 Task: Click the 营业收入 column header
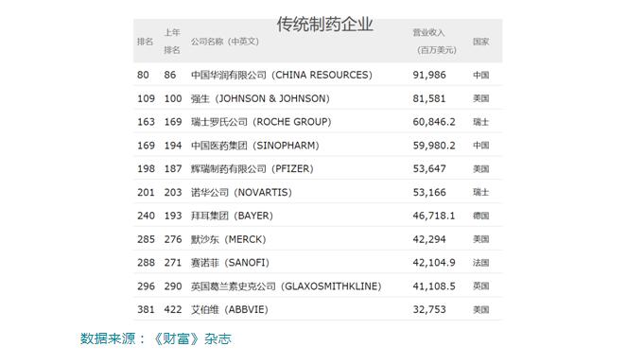click(435, 41)
